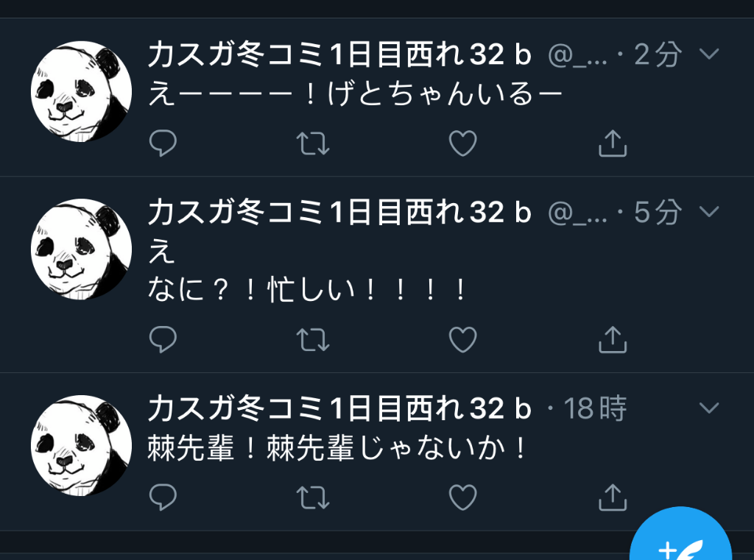Open the tweet text 棘先輩じゃないか！
The height and width of the screenshot is (560, 754).
pos(336,447)
